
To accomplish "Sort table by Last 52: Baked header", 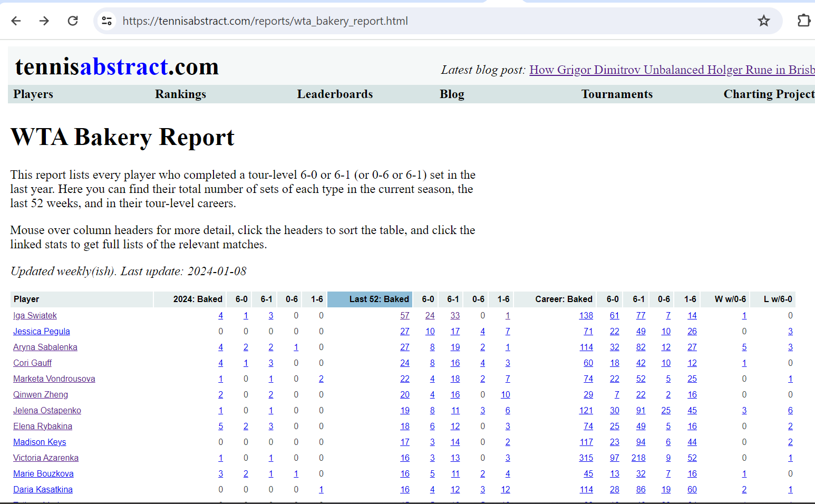I will (379, 299).
